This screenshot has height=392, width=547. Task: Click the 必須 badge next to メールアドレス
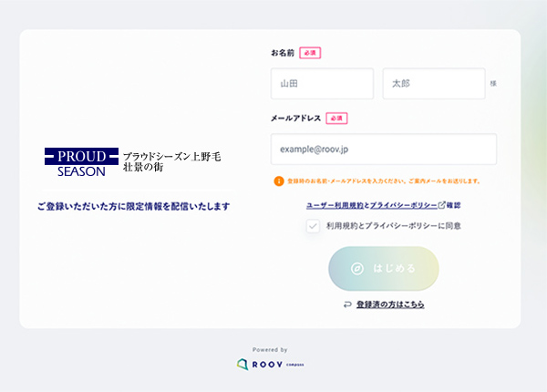coord(336,119)
